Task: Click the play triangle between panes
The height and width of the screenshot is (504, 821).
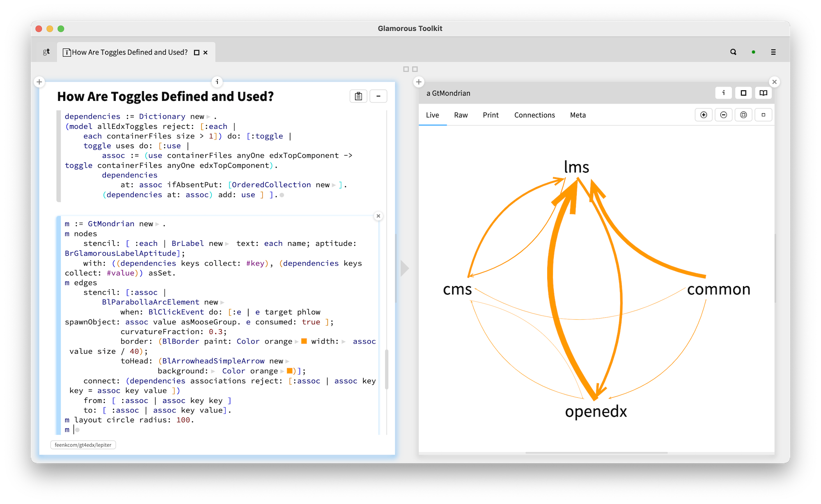Action: point(405,268)
